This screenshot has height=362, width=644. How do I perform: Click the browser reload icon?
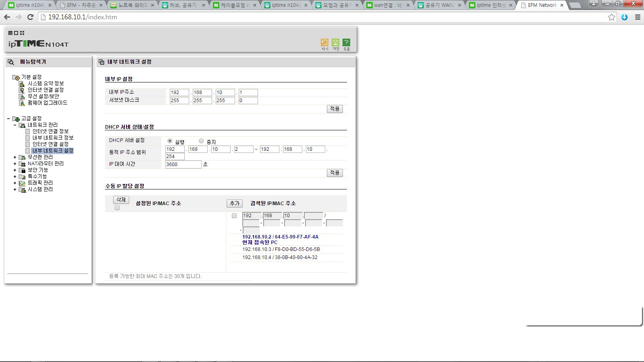coord(30,17)
